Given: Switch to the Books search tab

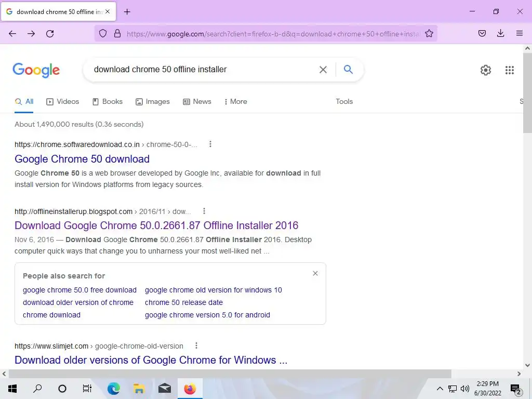Looking at the screenshot, I should (108, 101).
